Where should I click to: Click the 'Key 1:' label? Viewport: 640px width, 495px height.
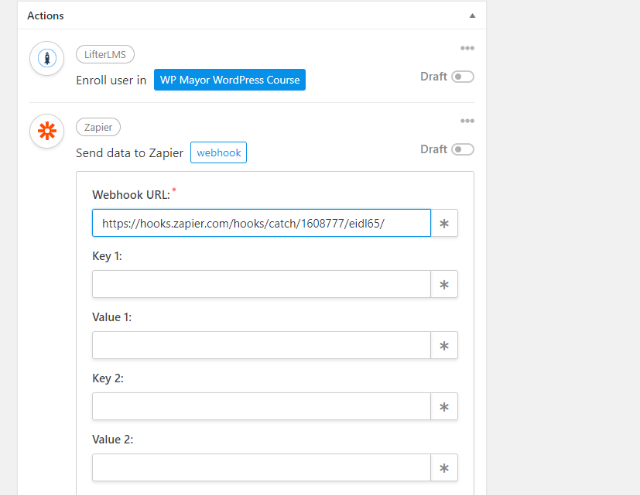107,256
